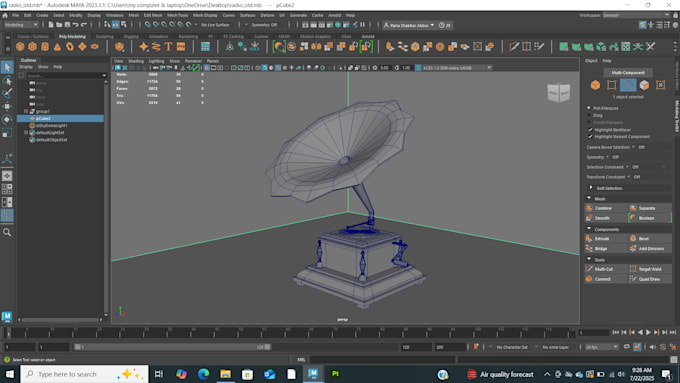Select the arrow Select tool in toolbox
The image size is (680, 383).
tap(7, 67)
